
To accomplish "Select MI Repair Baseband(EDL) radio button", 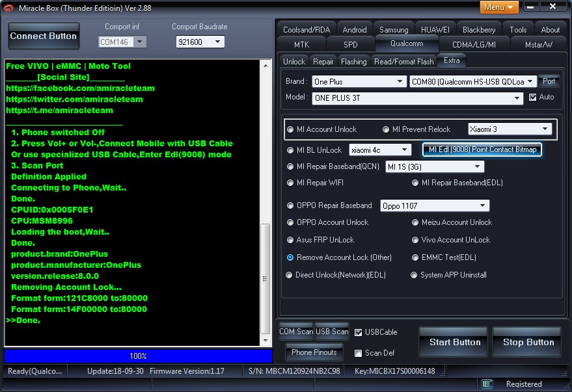I will (x=415, y=183).
